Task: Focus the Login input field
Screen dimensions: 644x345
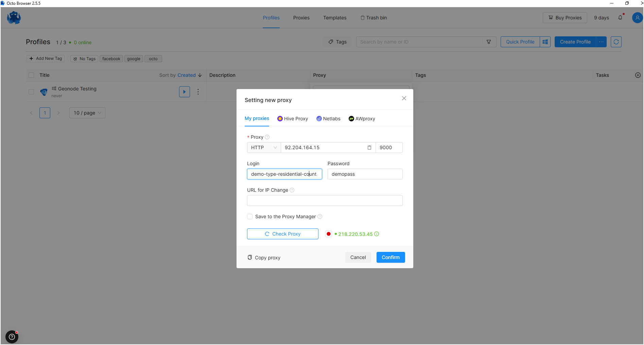Action: coord(284,174)
